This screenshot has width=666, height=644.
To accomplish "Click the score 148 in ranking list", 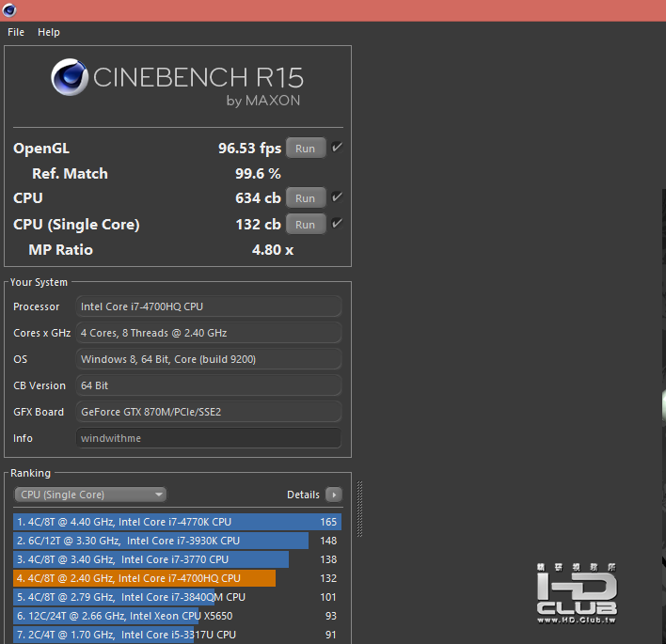I will 328,541.
